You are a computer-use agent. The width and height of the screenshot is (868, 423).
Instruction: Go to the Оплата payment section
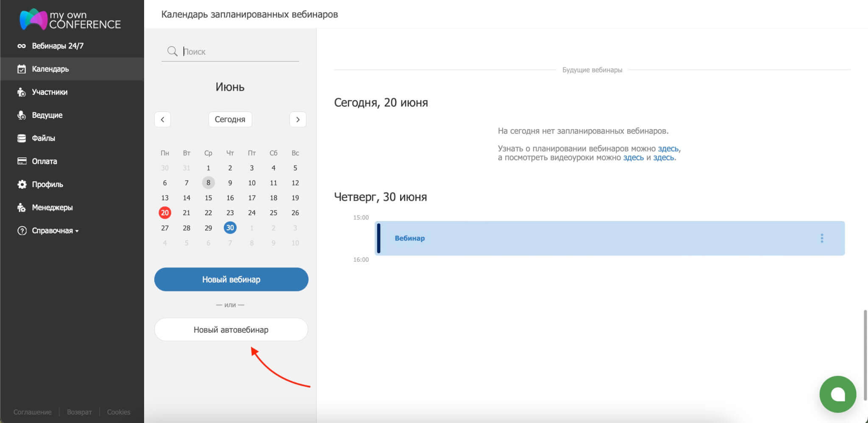click(x=45, y=161)
